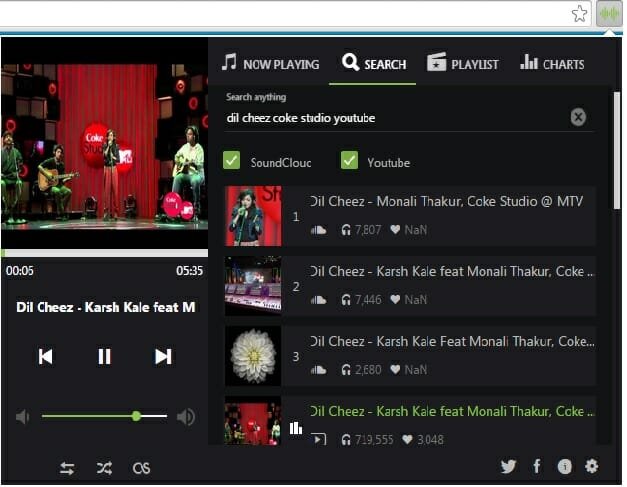Toggle Last.fm scrobbling icon
Viewport: 627px width, 487px height.
(x=141, y=468)
